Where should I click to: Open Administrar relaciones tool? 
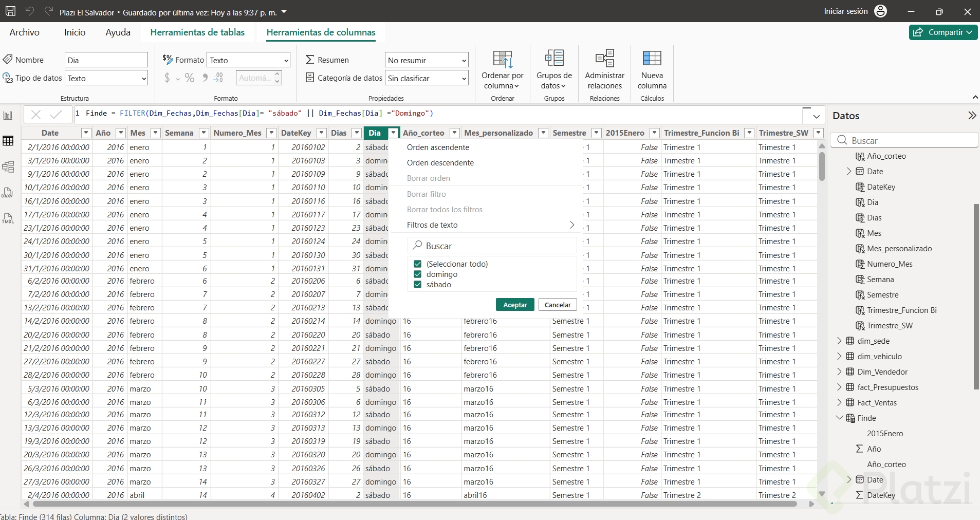(604, 59)
